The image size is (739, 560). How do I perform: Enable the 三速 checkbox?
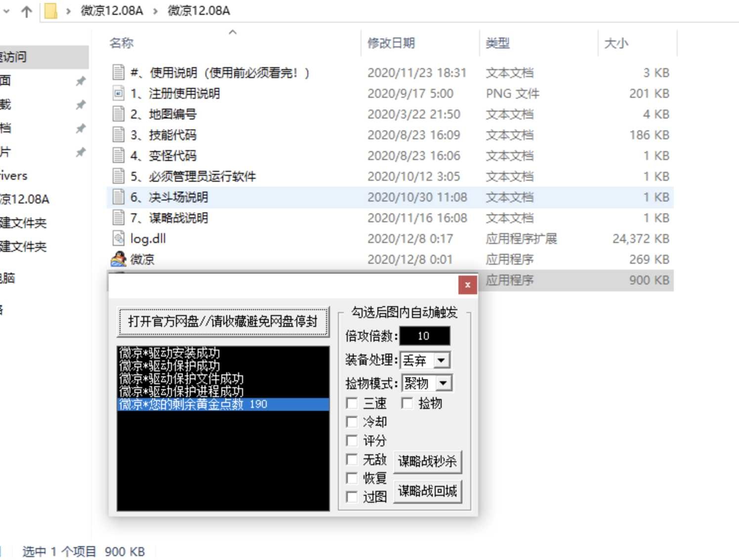[352, 403]
